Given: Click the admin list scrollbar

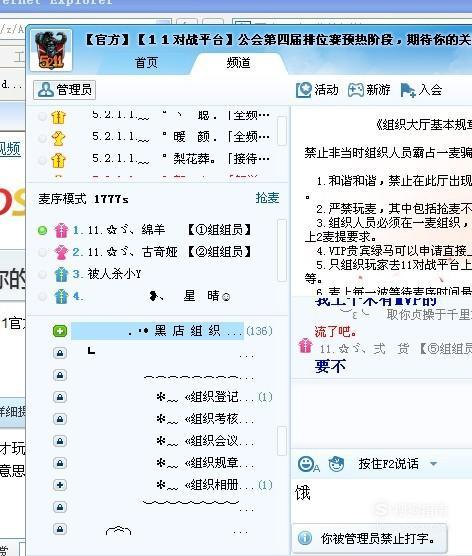Looking at the screenshot, I should tap(282, 130).
